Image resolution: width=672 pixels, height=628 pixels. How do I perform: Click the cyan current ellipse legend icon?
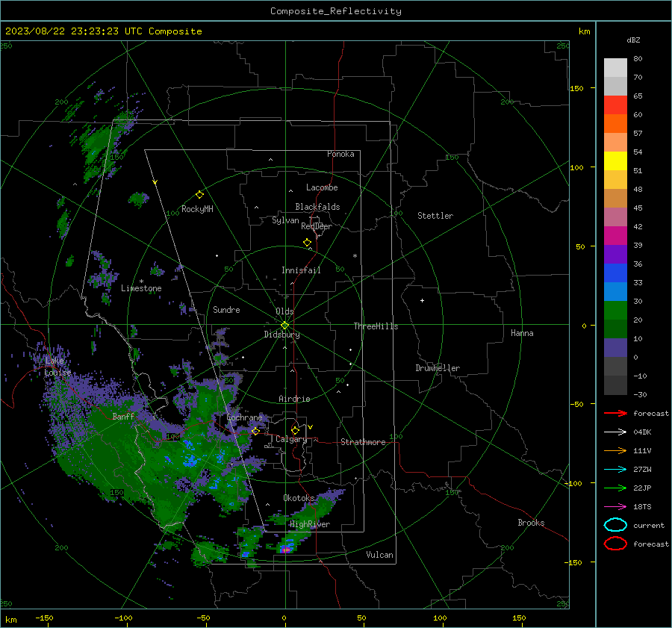[615, 525]
